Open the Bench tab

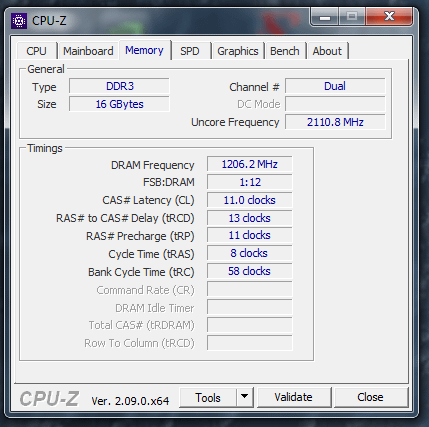pos(285,51)
